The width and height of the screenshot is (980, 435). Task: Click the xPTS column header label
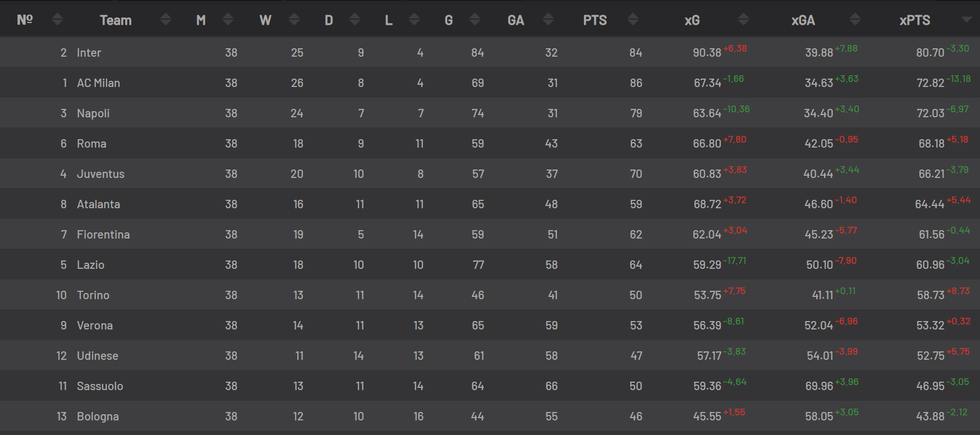click(x=914, y=20)
